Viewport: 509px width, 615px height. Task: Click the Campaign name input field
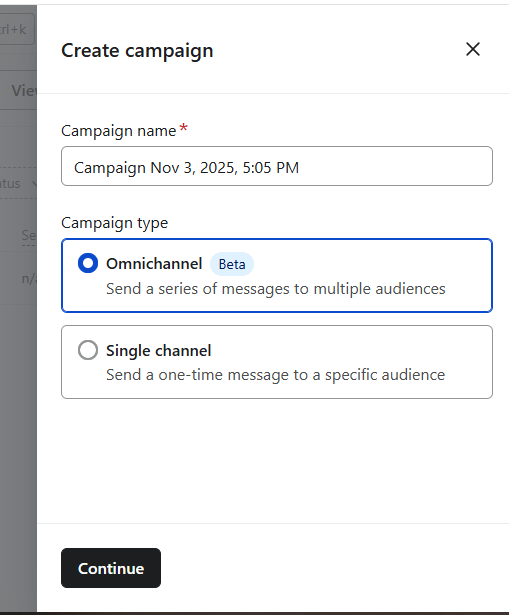pyautogui.click(x=277, y=166)
